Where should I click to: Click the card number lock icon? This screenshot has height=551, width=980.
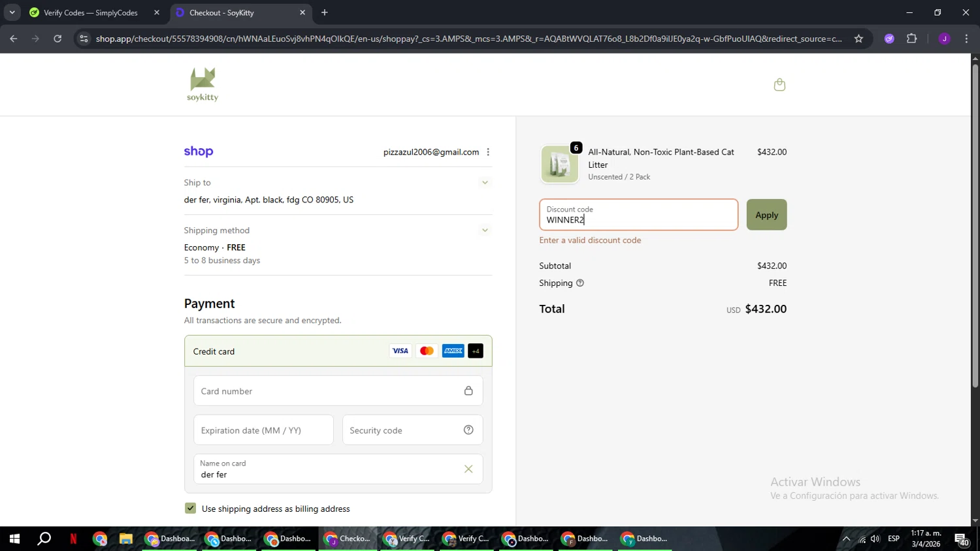pyautogui.click(x=468, y=390)
